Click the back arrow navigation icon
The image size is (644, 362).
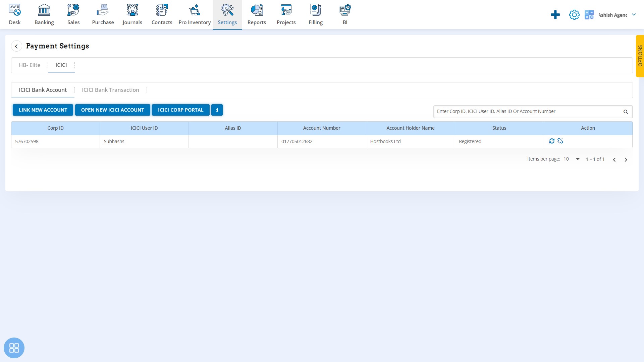tap(16, 46)
